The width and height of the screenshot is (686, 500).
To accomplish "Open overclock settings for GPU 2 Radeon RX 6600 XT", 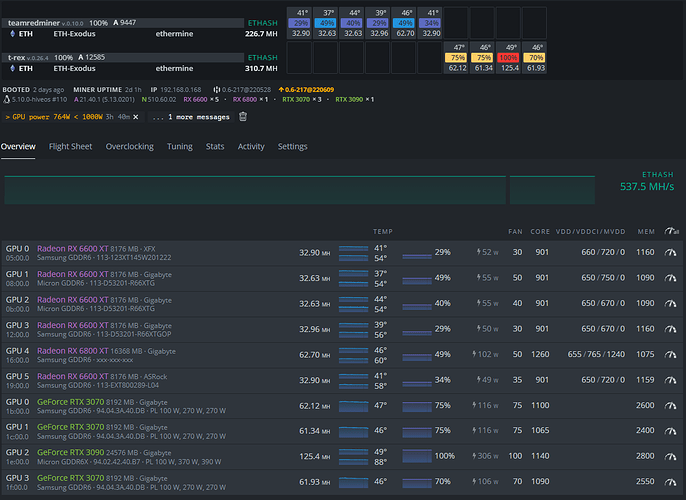I will coord(670,303).
